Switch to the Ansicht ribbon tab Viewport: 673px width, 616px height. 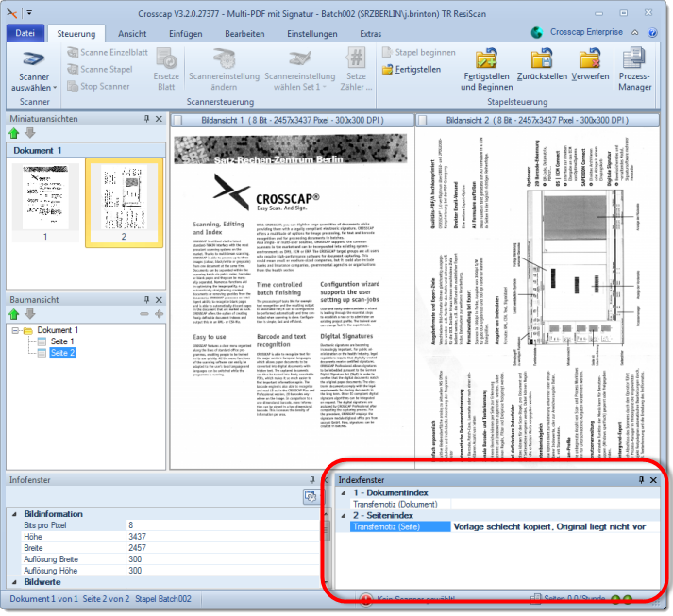tap(131, 33)
